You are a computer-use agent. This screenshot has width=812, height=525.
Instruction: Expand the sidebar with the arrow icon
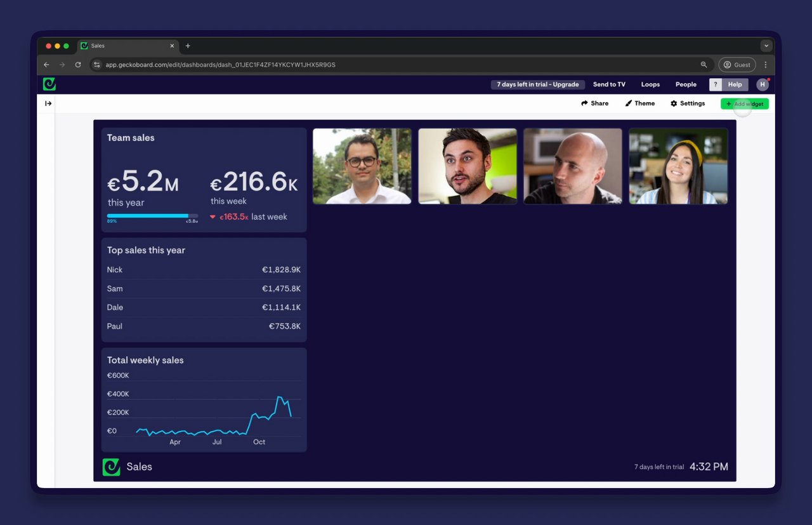48,103
